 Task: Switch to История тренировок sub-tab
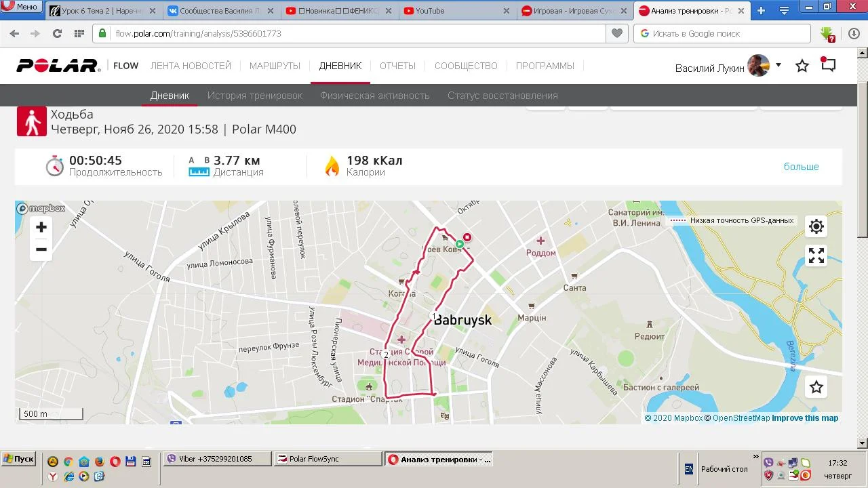(255, 96)
